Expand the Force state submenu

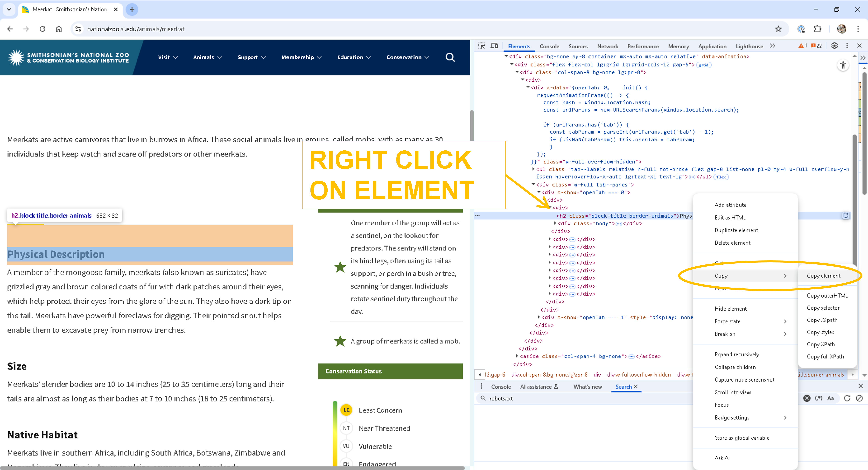[x=728, y=321]
